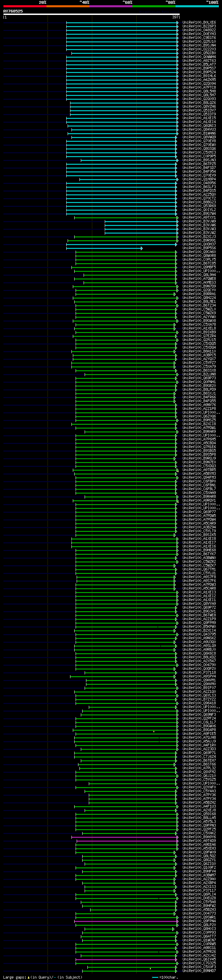Select the UniRef100_C0P9P5 label

click(199, 156)
